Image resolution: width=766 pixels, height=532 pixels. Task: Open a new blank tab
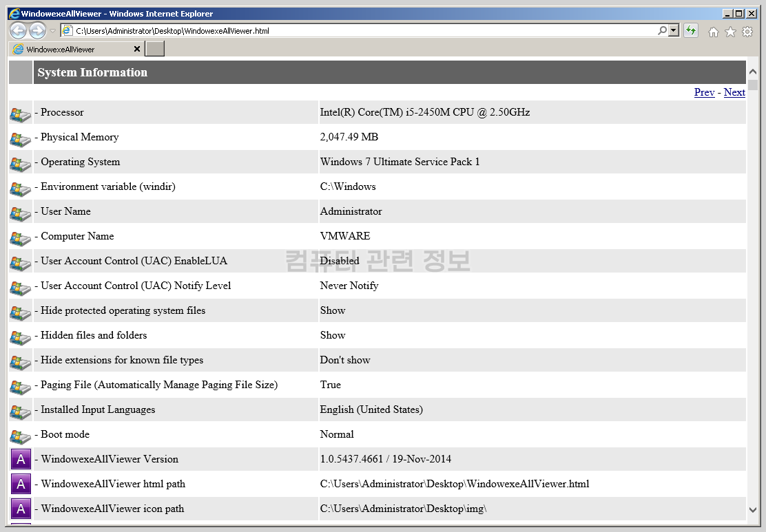click(155, 49)
